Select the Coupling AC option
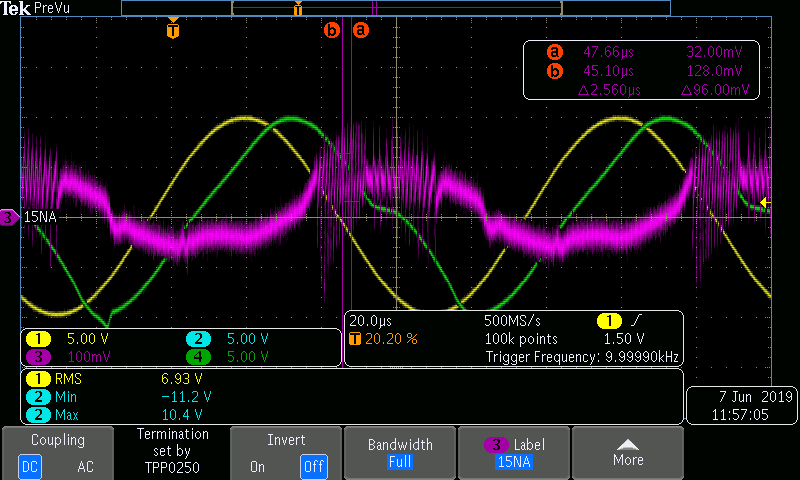800x480 pixels. pos(85,466)
